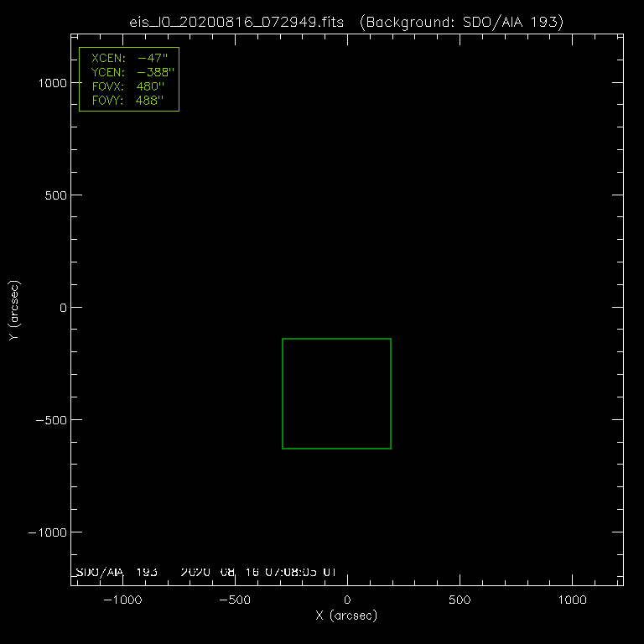Click the 0 tick label on X axis
Screen dimensions: 644x644
pyautogui.click(x=347, y=600)
